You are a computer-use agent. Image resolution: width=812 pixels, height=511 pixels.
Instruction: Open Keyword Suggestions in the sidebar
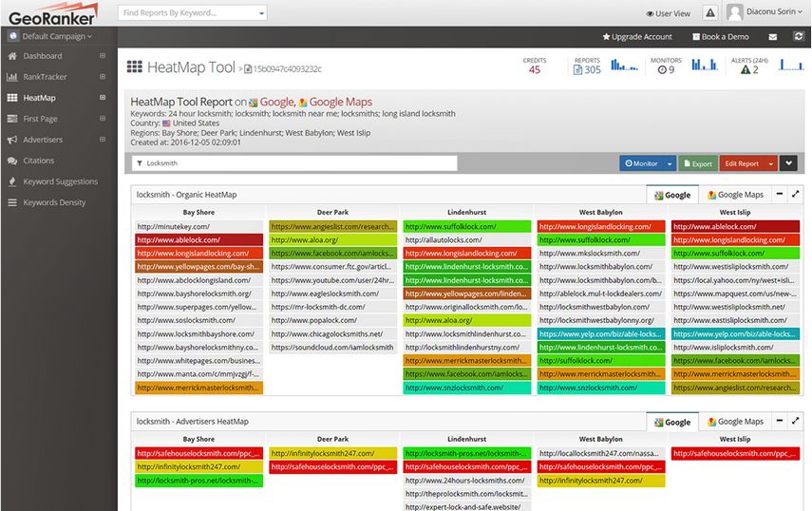click(x=60, y=181)
